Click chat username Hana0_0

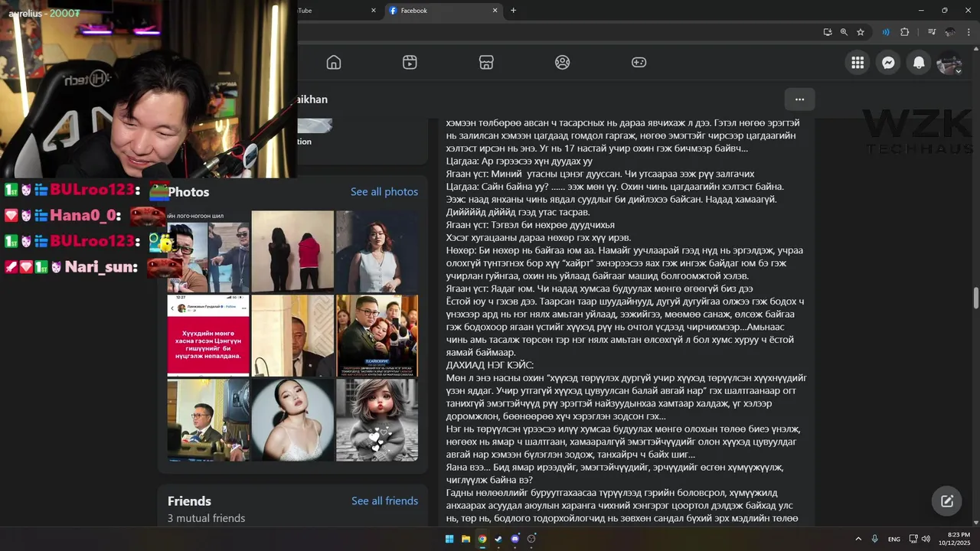(85, 216)
